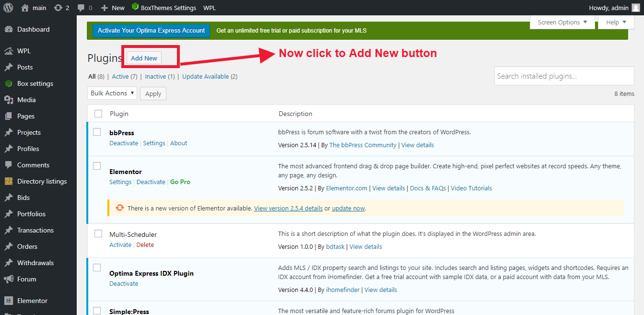
Task: Click the WPL house icon in sidebar
Action: [9, 51]
